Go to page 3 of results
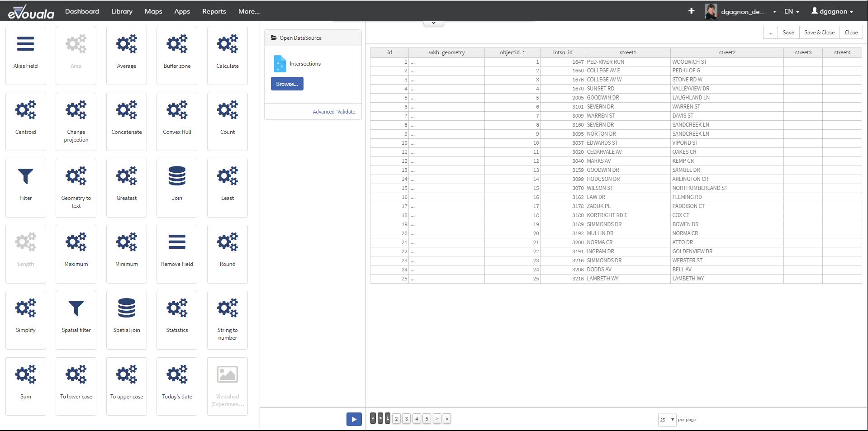Screen dimensions: 868x431 [x=407, y=419]
